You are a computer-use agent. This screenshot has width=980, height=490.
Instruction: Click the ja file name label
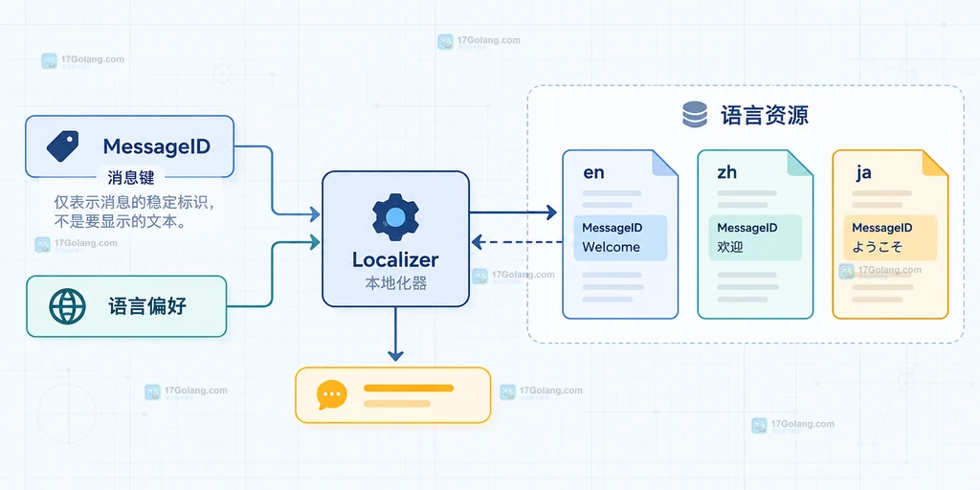(863, 173)
